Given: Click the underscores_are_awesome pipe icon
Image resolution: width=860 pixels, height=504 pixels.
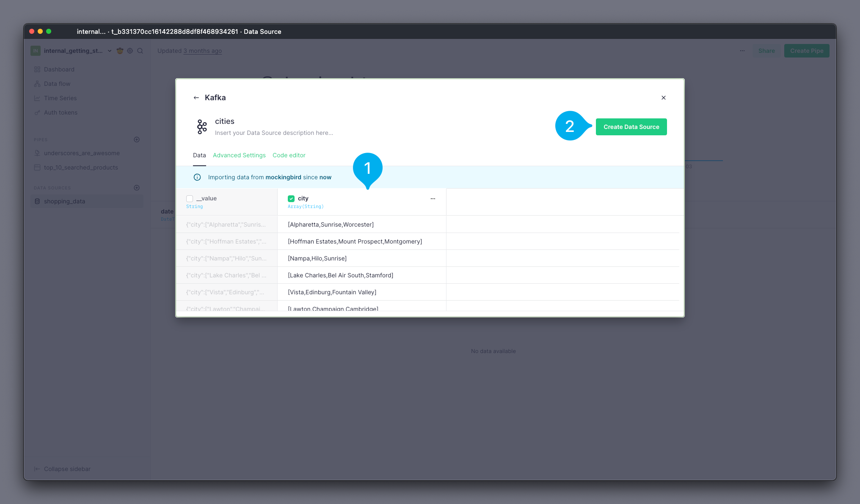Looking at the screenshot, I should click(x=37, y=153).
